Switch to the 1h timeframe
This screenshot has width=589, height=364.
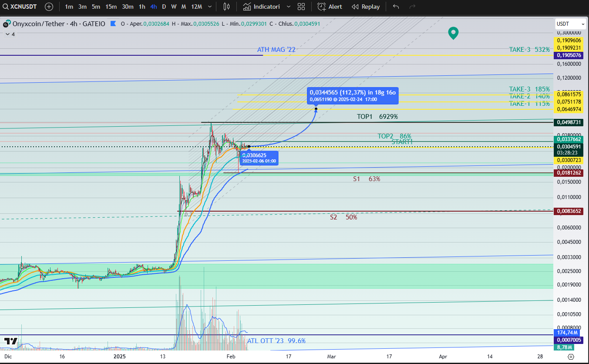pyautogui.click(x=142, y=7)
